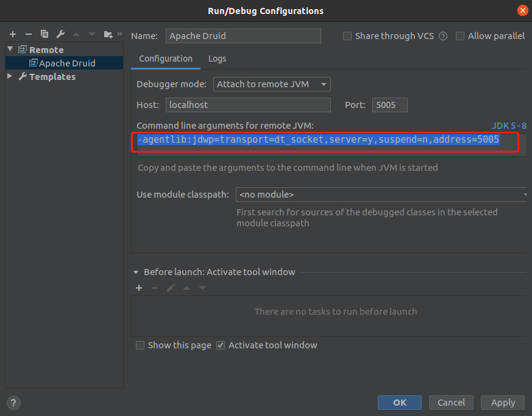Click the OK button

point(399,403)
